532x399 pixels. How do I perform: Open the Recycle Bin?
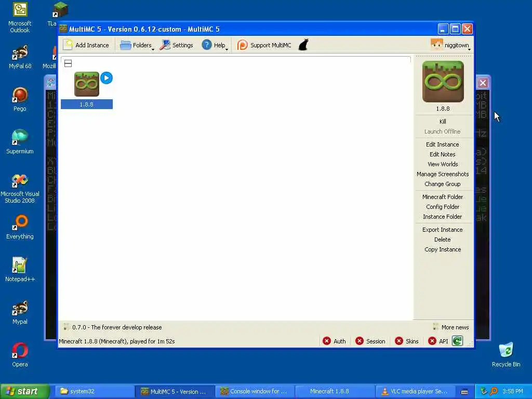[x=506, y=355]
